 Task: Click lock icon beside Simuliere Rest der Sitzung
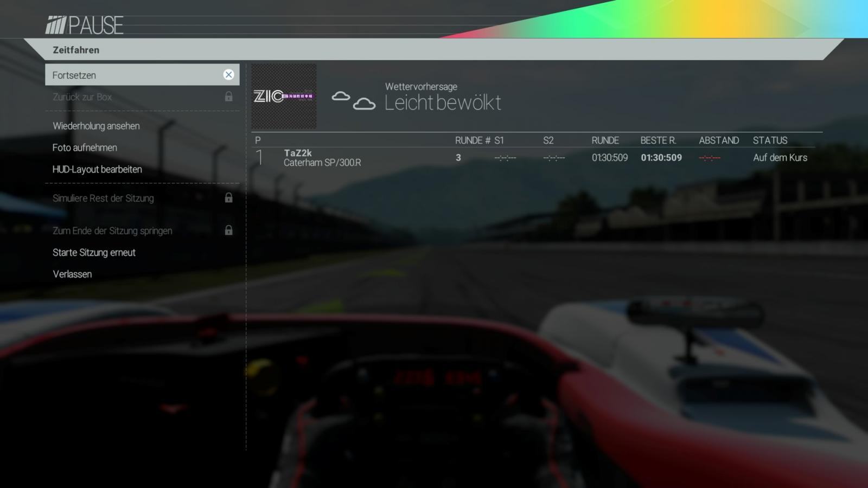click(x=228, y=198)
